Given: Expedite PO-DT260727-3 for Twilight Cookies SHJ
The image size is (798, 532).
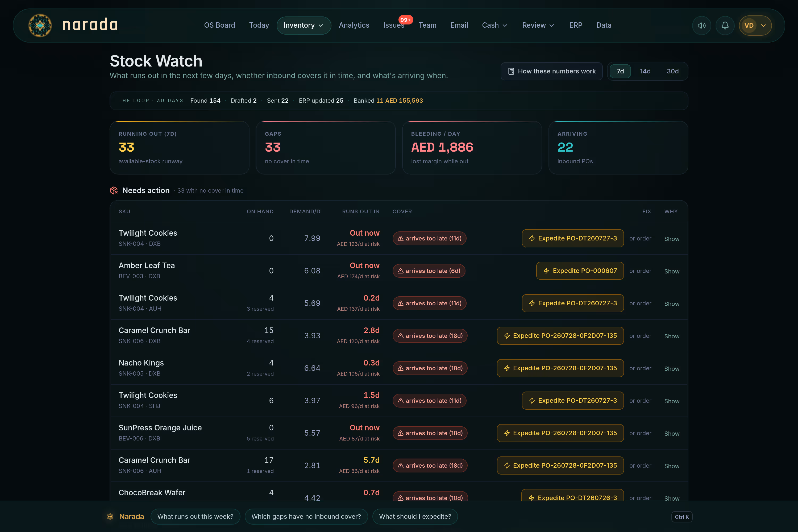Looking at the screenshot, I should [x=573, y=401].
